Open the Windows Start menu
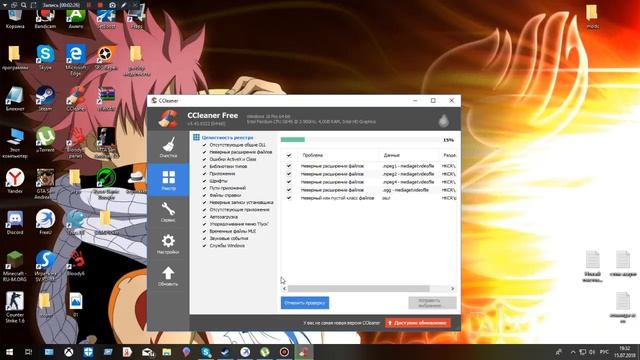640x360 pixels. [x=9, y=352]
